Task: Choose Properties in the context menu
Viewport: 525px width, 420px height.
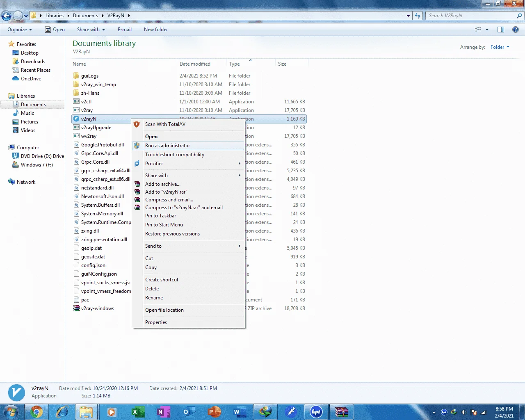Action: pyautogui.click(x=188, y=322)
